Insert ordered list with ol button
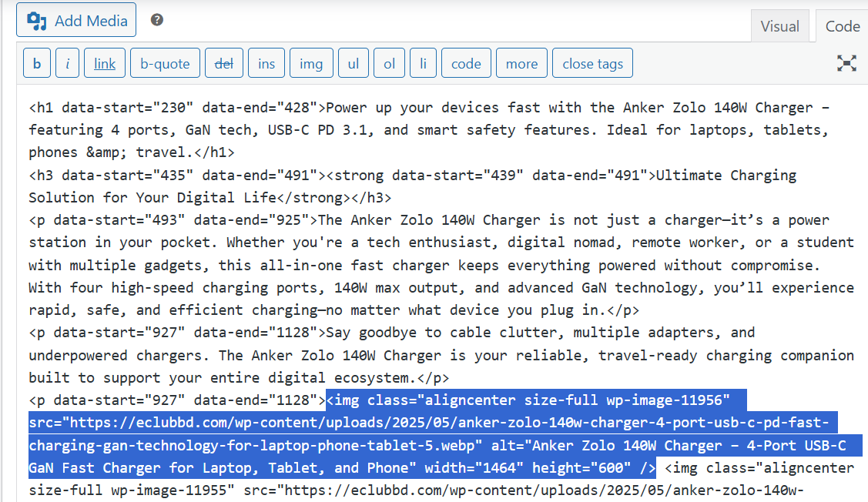 pos(389,63)
